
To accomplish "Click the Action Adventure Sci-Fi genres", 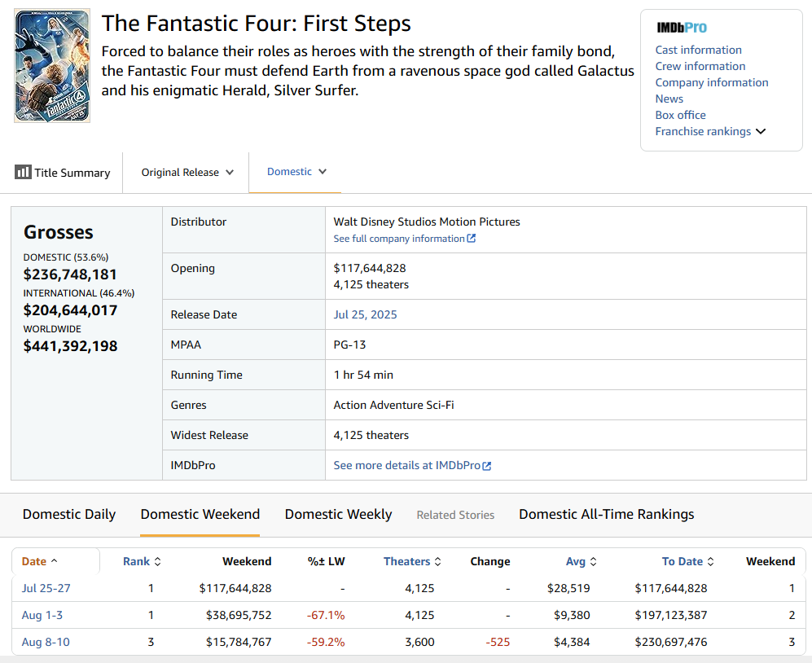I will pyautogui.click(x=393, y=405).
